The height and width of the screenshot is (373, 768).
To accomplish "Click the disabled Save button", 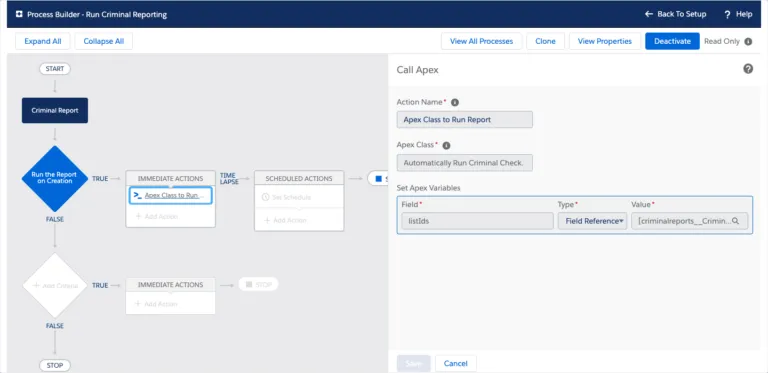I will tap(414, 363).
